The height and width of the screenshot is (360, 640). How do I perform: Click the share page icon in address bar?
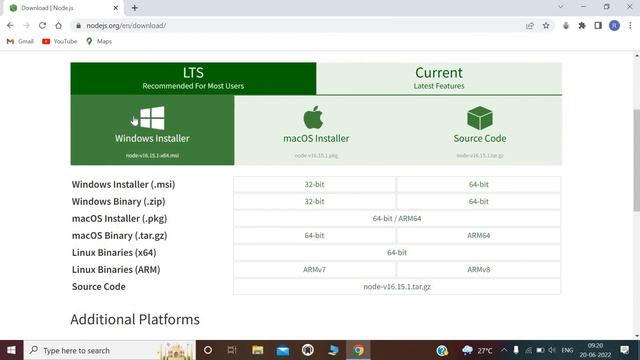click(530, 25)
